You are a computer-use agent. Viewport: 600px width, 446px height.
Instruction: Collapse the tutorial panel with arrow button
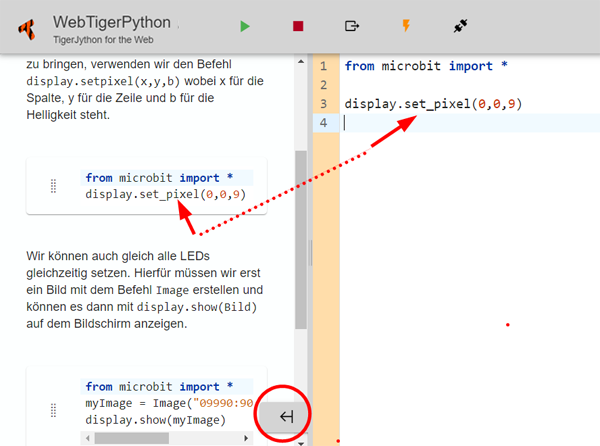pyautogui.click(x=284, y=416)
